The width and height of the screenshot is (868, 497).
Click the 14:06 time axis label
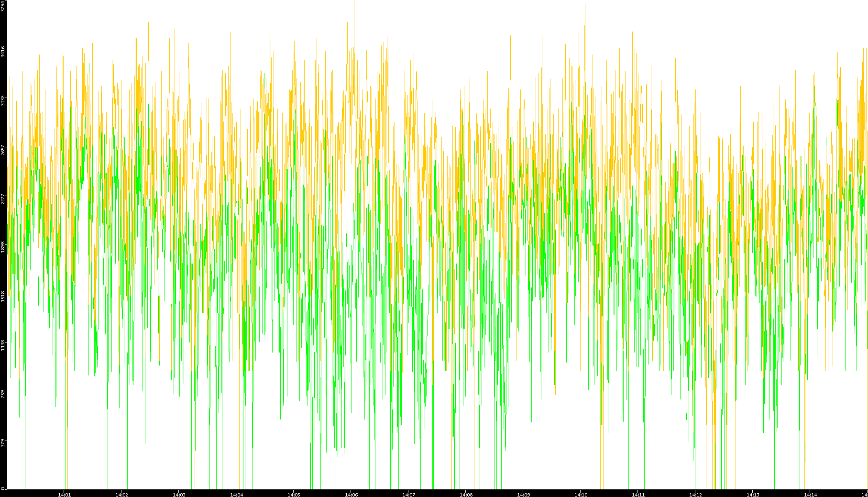(x=351, y=494)
